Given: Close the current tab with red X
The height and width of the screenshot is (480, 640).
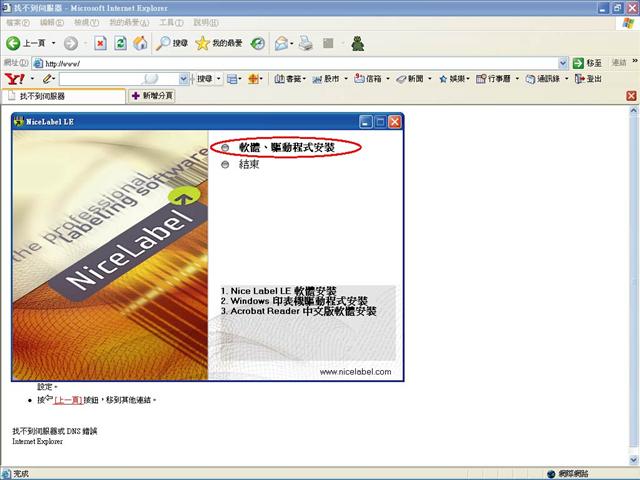Looking at the screenshot, I should pyautogui.click(x=631, y=96).
